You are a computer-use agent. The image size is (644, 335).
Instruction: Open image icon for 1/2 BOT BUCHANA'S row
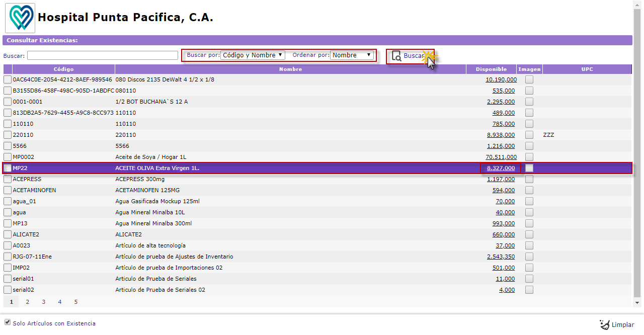(x=529, y=102)
